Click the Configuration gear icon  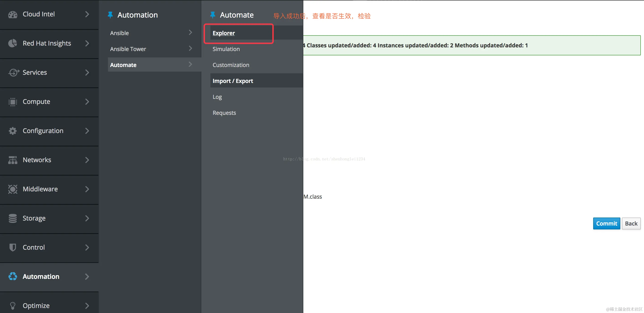[x=13, y=131]
